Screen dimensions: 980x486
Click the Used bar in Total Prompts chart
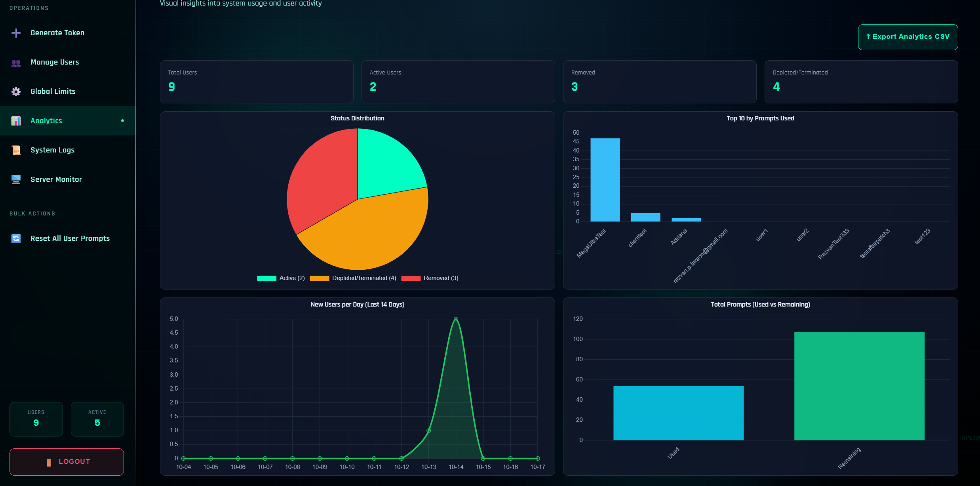(678, 412)
